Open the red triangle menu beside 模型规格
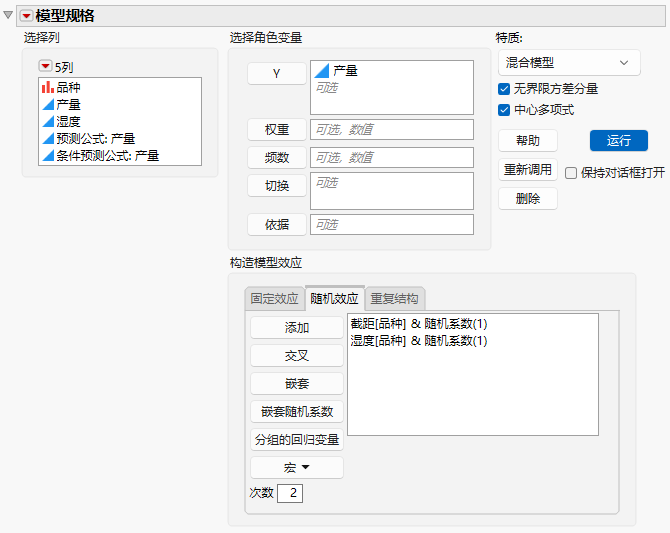670x533 pixels. coord(26,16)
